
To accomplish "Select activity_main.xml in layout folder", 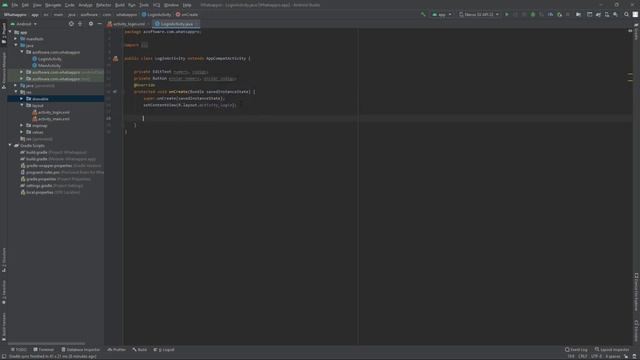I will tap(51, 119).
